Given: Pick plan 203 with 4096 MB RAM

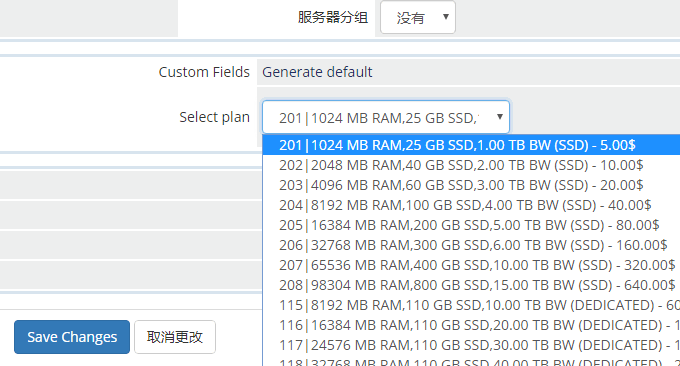Looking at the screenshot, I should pyautogui.click(x=471, y=185).
